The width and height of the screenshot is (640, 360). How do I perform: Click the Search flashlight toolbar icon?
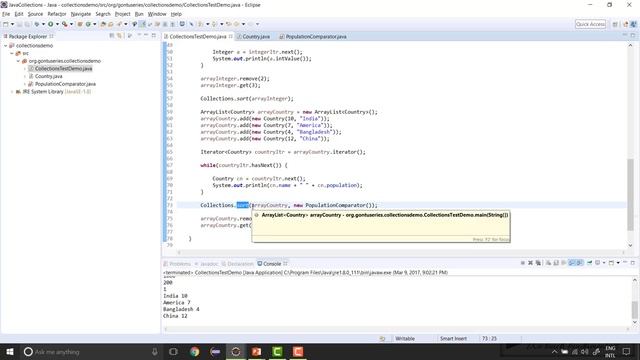(119, 24)
